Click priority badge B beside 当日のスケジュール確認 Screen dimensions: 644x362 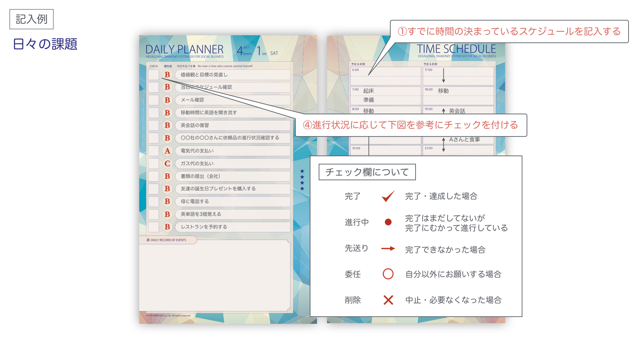tap(167, 87)
